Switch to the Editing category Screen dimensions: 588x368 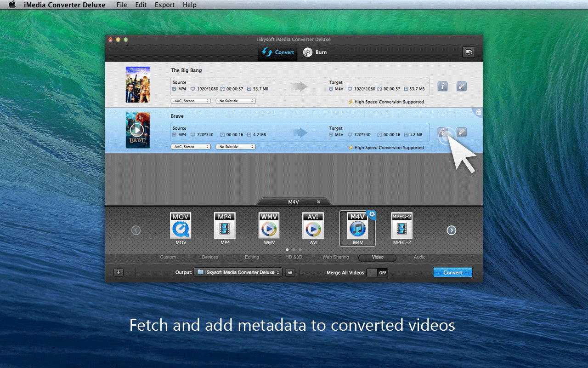pyautogui.click(x=252, y=257)
